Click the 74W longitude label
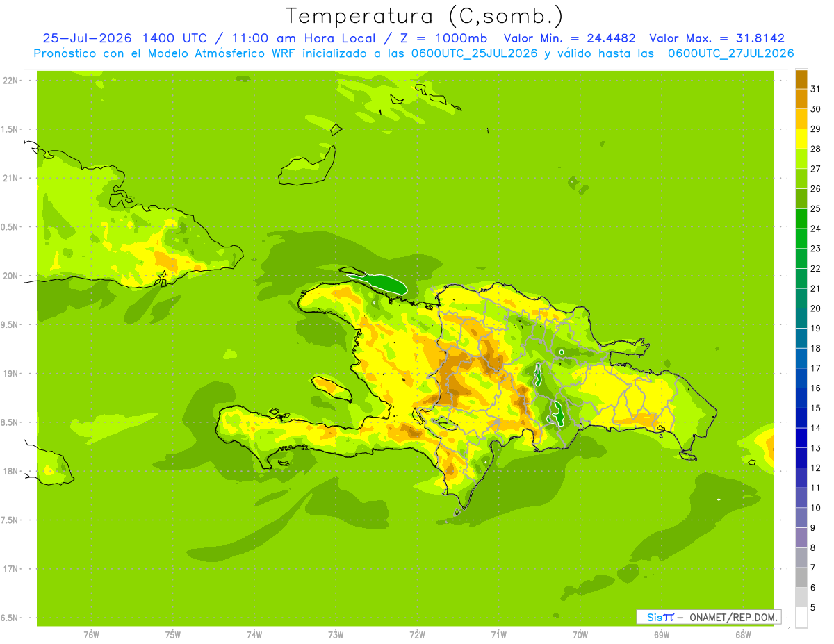This screenshot has height=644, width=834. pyautogui.click(x=254, y=635)
